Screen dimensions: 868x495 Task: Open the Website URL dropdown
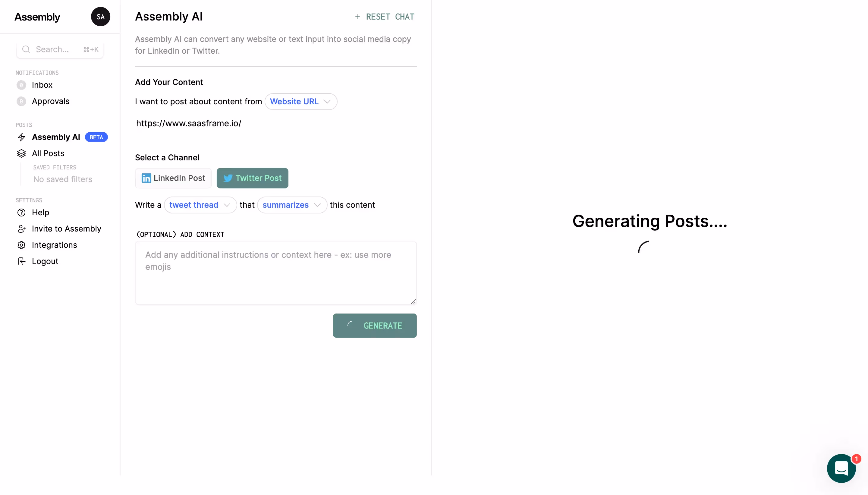(301, 101)
